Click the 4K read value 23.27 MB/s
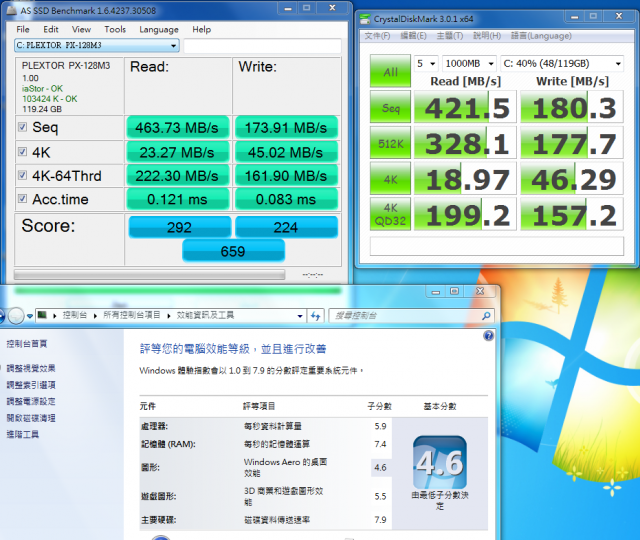The image size is (640, 540). coord(177,152)
